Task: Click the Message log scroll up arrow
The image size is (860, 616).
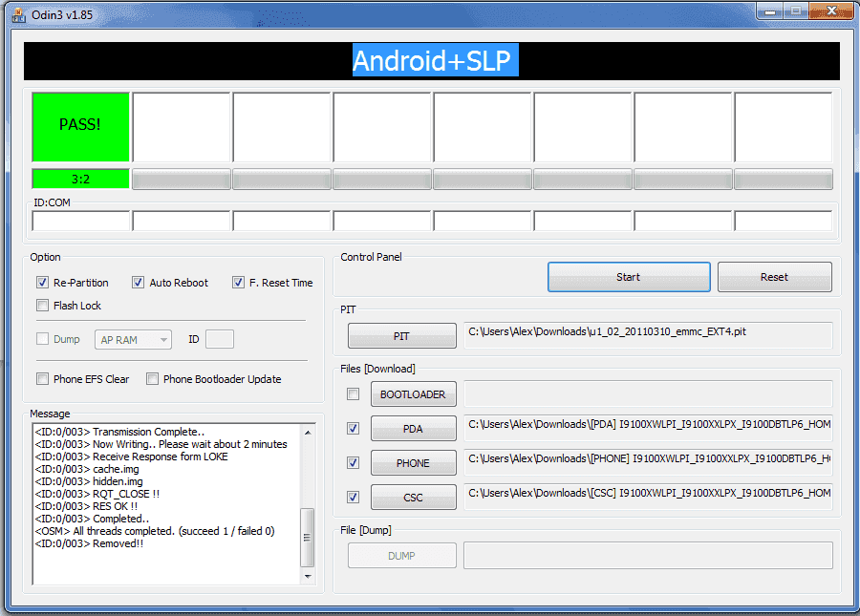Action: click(308, 433)
